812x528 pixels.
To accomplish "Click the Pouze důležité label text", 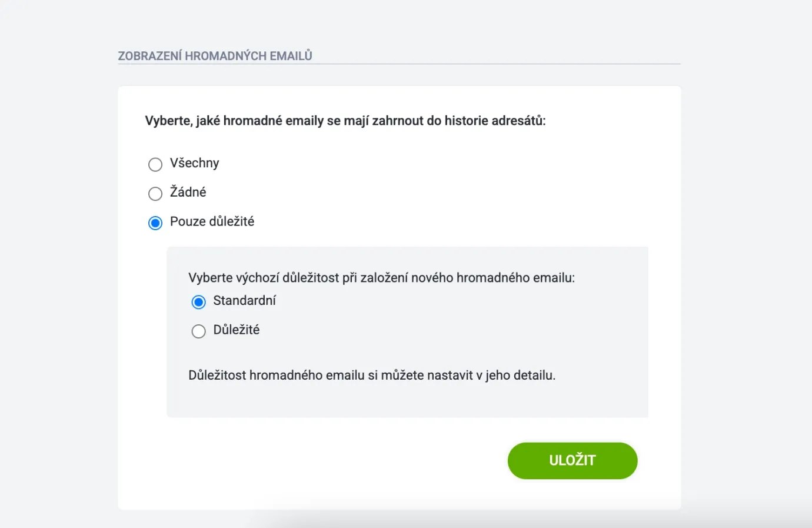I will 212,222.
